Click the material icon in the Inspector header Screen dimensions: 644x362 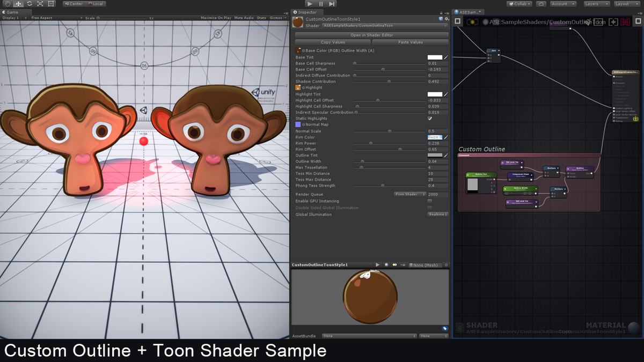[x=298, y=22]
